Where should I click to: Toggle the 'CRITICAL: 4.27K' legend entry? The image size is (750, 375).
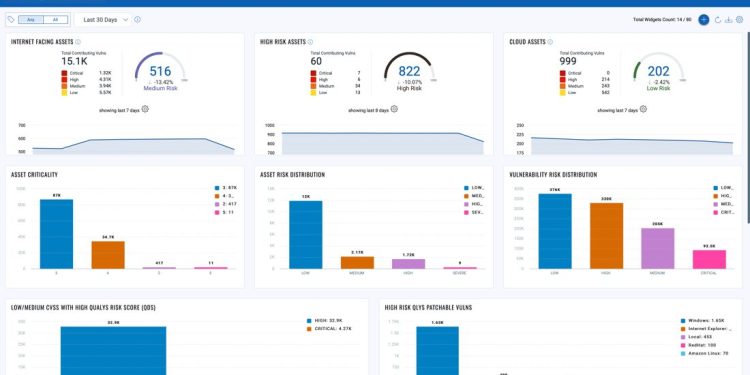(x=329, y=329)
